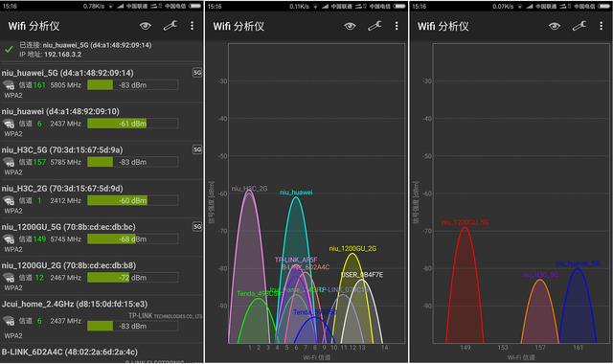
Task: Open overflow menu in left panel
Action: pos(192,26)
